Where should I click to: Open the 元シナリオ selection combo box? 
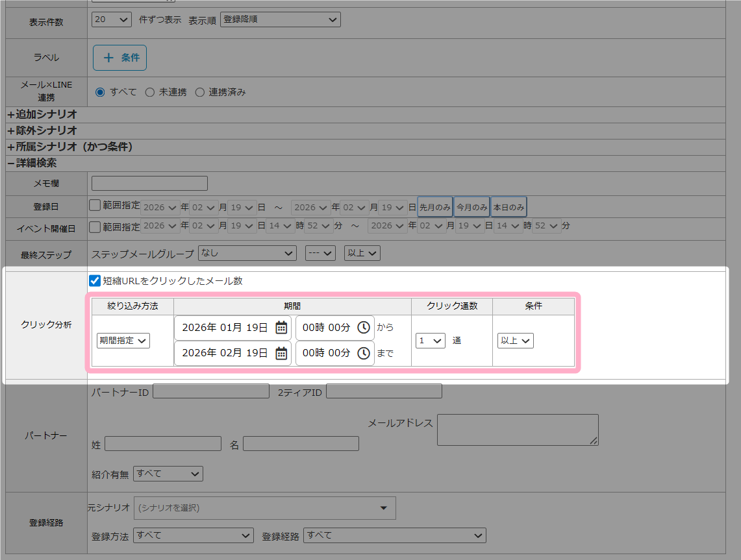(x=264, y=507)
